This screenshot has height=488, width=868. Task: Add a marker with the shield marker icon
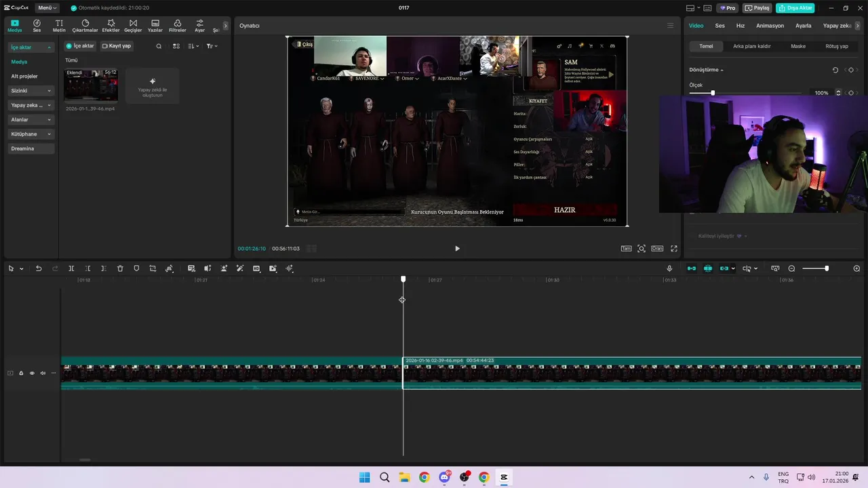[x=136, y=268]
